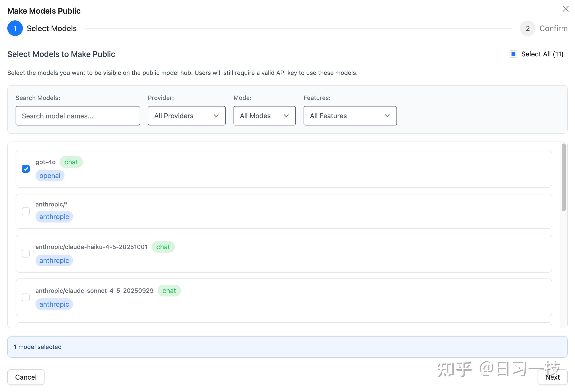
Task: Check the claude-sonnet-4-5-20250929 checkbox
Action: point(26,297)
